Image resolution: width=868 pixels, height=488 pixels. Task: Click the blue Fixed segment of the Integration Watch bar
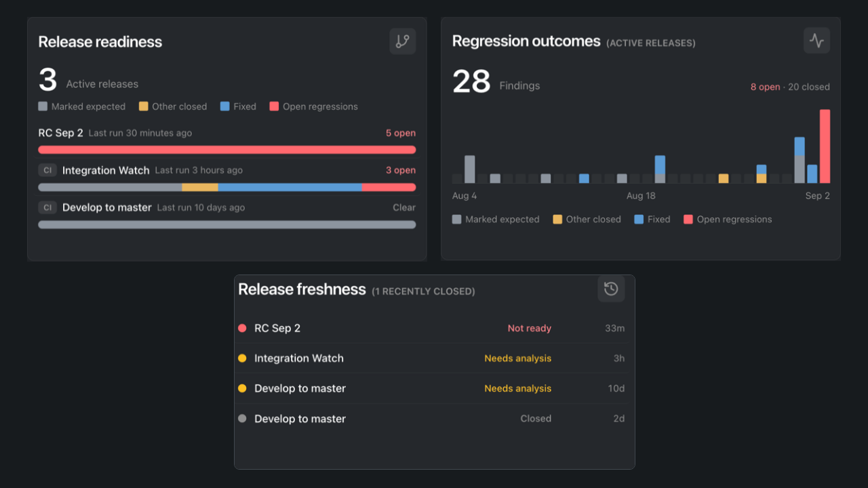pyautogui.click(x=290, y=187)
